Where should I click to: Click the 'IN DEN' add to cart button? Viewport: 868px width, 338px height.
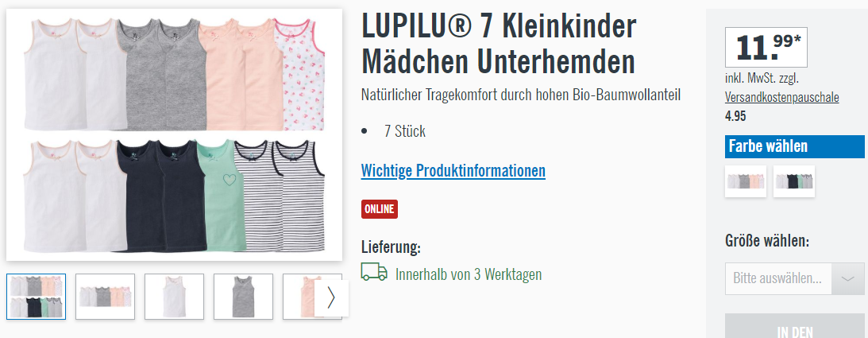[x=794, y=326]
